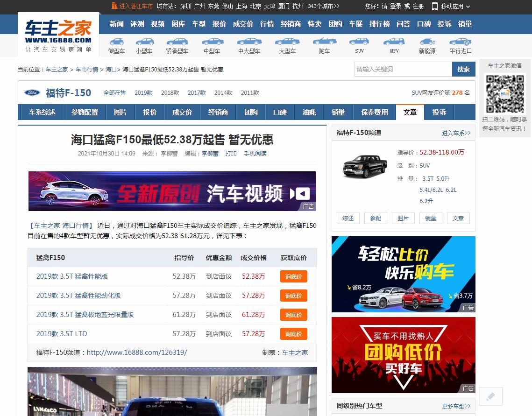532x416 pixels.
Task: Click 询底价 for 猛禽性能劲化版
Action: (x=293, y=296)
